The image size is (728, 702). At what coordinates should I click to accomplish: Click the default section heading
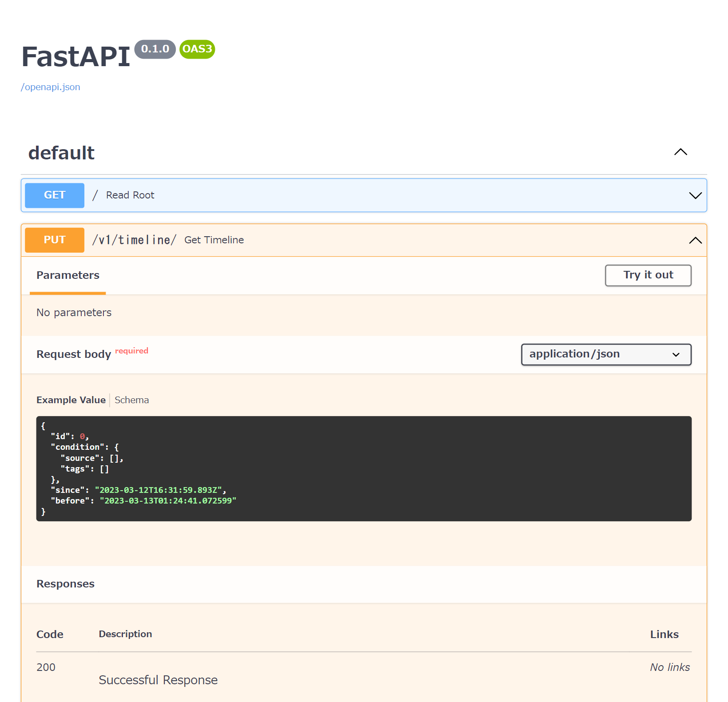pos(61,153)
